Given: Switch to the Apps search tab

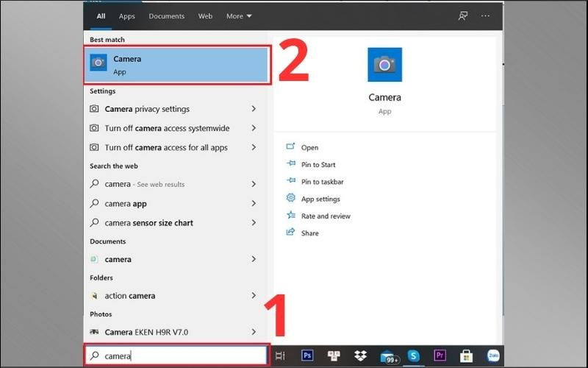Looking at the screenshot, I should click(x=127, y=15).
